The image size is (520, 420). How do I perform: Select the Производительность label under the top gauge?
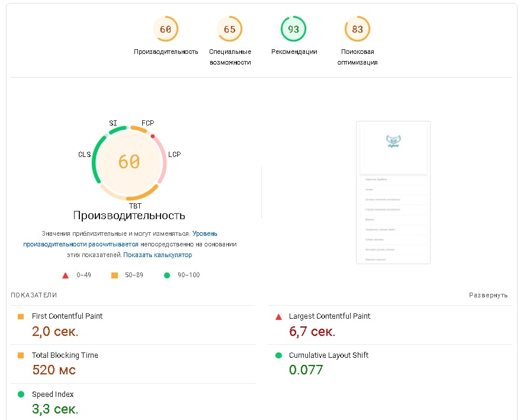coord(166,52)
